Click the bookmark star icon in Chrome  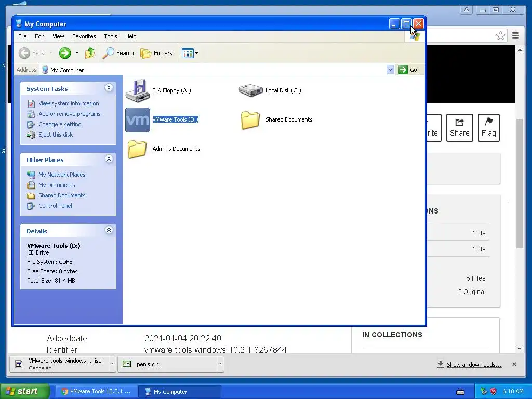coord(500,36)
